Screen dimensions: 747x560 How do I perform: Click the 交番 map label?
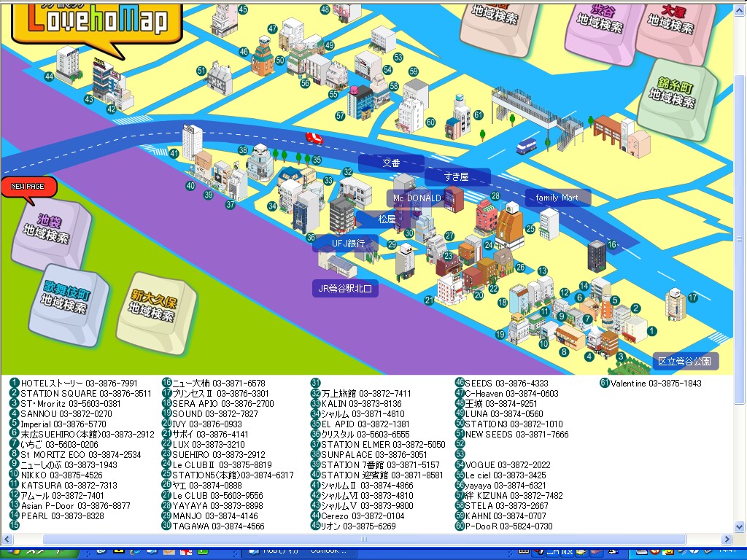point(392,163)
